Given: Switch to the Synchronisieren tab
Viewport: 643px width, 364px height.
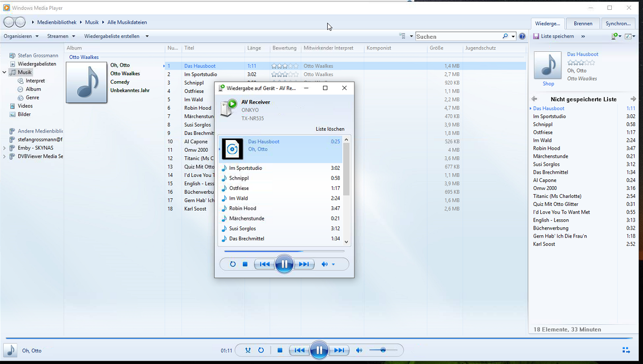Looking at the screenshot, I should tap(618, 23).
